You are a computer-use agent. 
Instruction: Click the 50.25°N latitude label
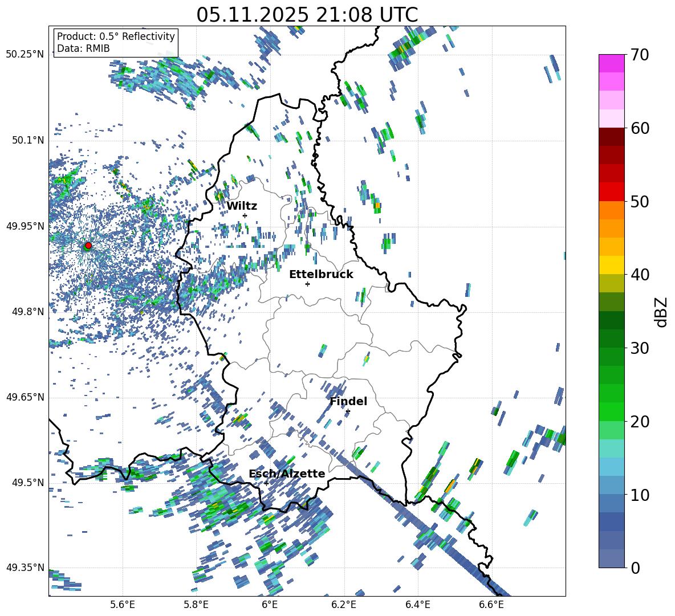tap(25, 55)
